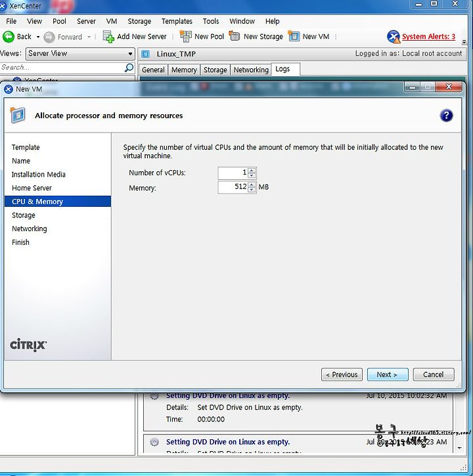Go to the Name wizard step

coord(21,161)
